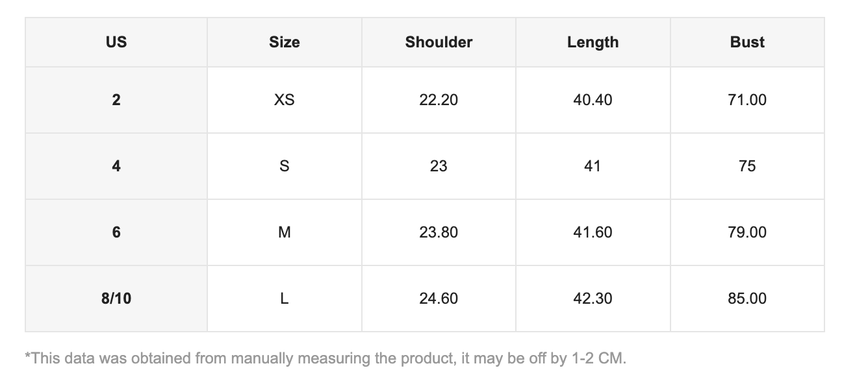This screenshot has height=392, width=868.
Task: Click shoulder value 24.60
Action: [439, 299]
